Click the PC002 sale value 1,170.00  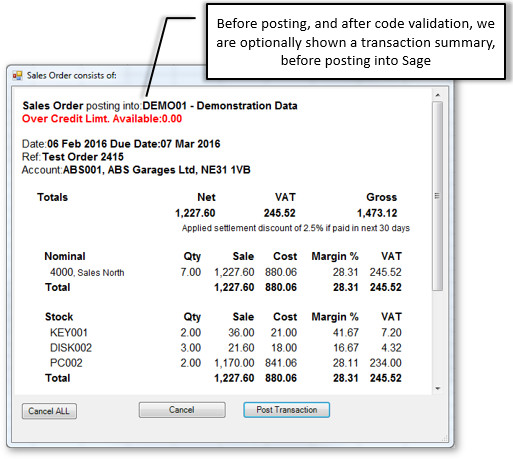pyautogui.click(x=234, y=363)
